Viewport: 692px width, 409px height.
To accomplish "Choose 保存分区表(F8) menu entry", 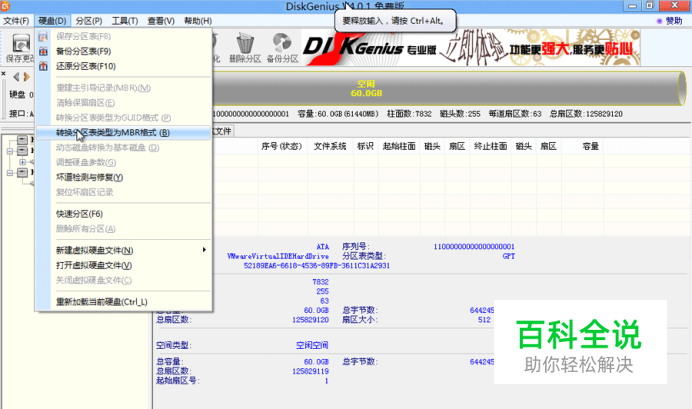I will tap(124, 37).
